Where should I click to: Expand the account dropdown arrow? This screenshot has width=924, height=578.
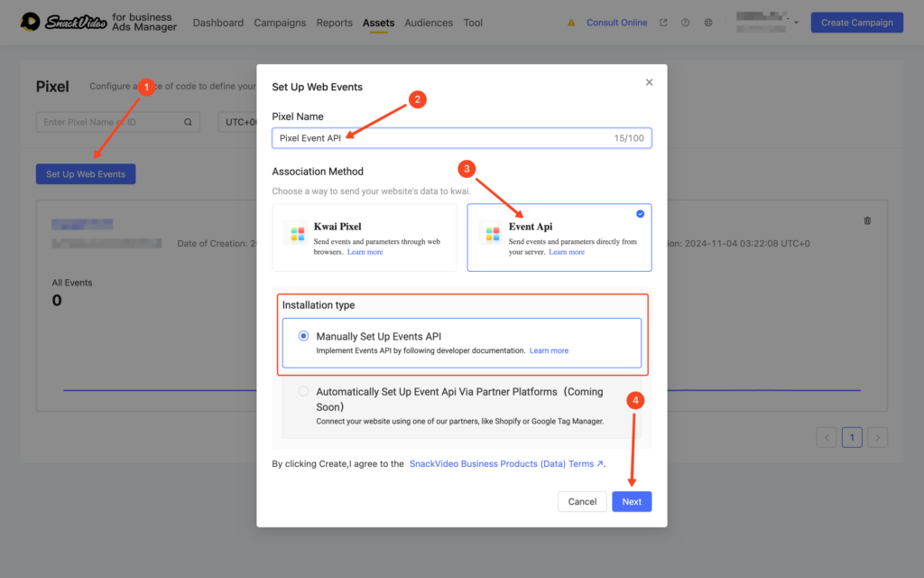[x=796, y=23]
